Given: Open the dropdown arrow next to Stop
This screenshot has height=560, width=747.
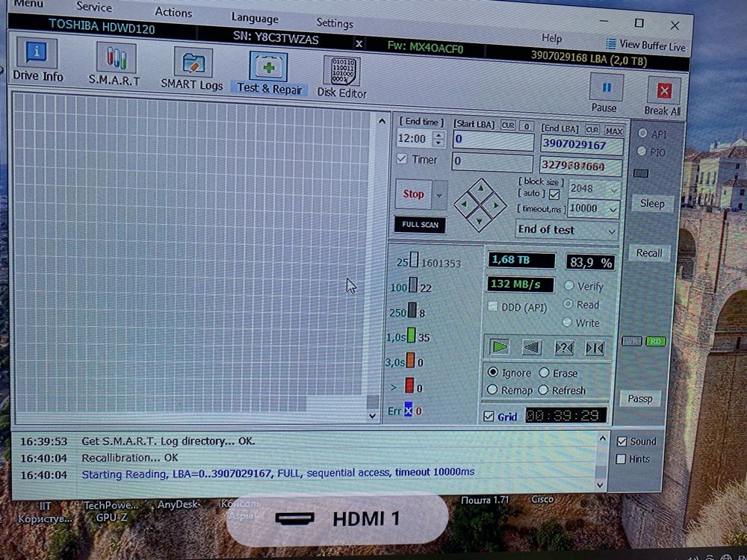Looking at the screenshot, I should [439, 195].
